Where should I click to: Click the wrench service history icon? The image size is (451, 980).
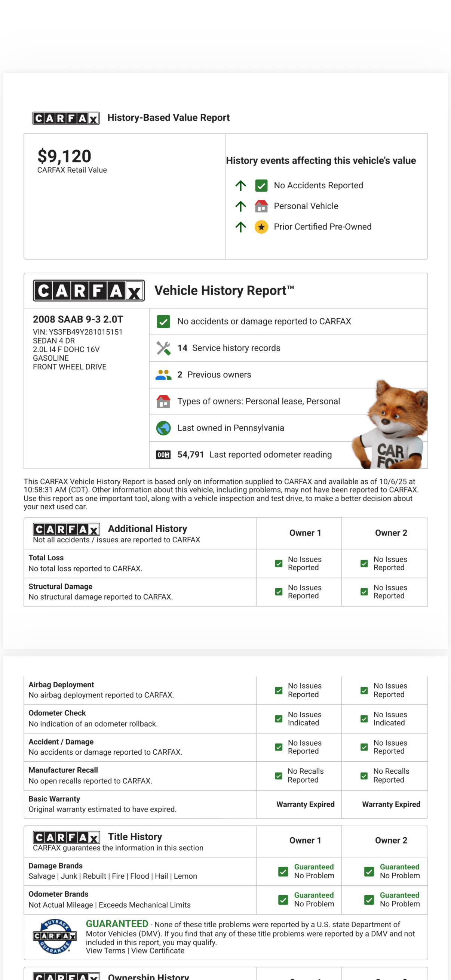pyautogui.click(x=163, y=348)
